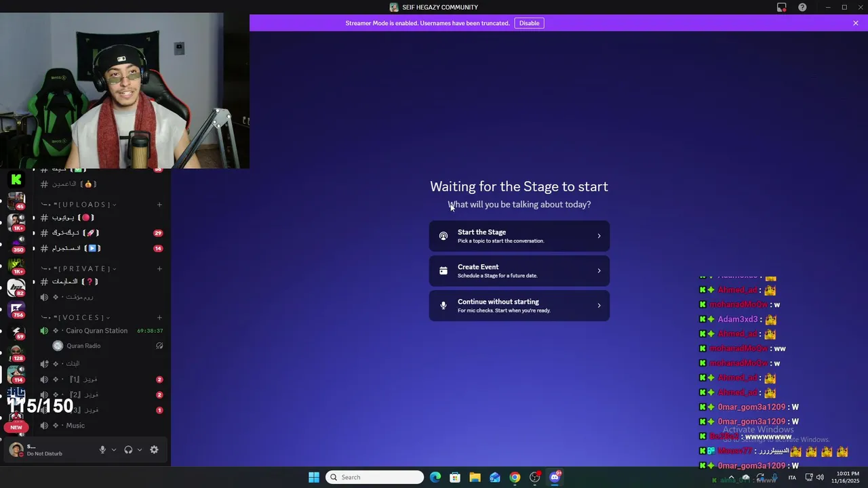Image resolution: width=868 pixels, height=488 pixels.
Task: Open Discord help question-mark icon
Action: tap(802, 7)
